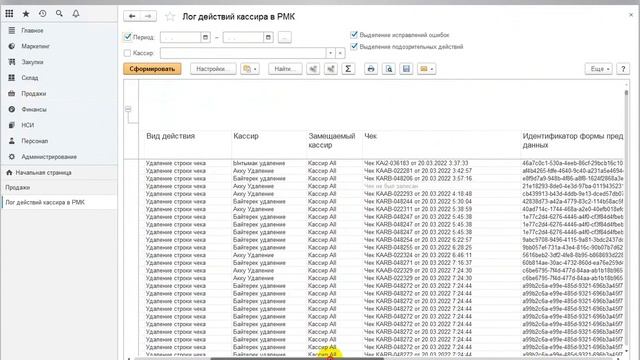Collapse all groups toolbar icon
Image resolution: width=640 pixels, height=360 pixels.
pyautogui.click(x=313, y=69)
